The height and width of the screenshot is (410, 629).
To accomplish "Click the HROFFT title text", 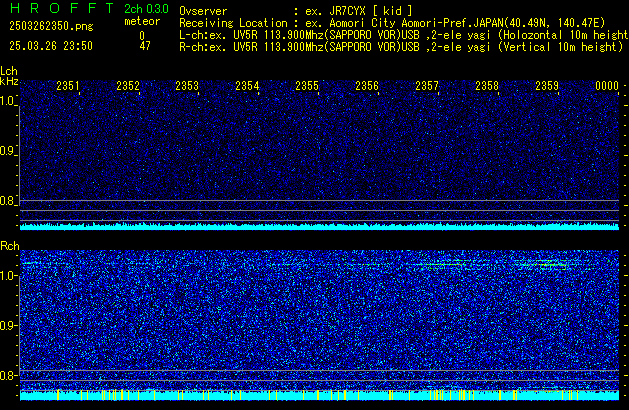I will pos(62,8).
